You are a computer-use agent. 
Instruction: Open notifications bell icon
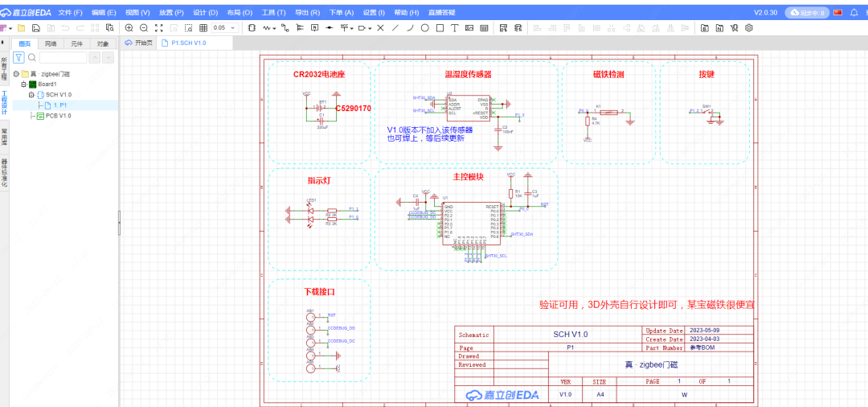click(853, 12)
